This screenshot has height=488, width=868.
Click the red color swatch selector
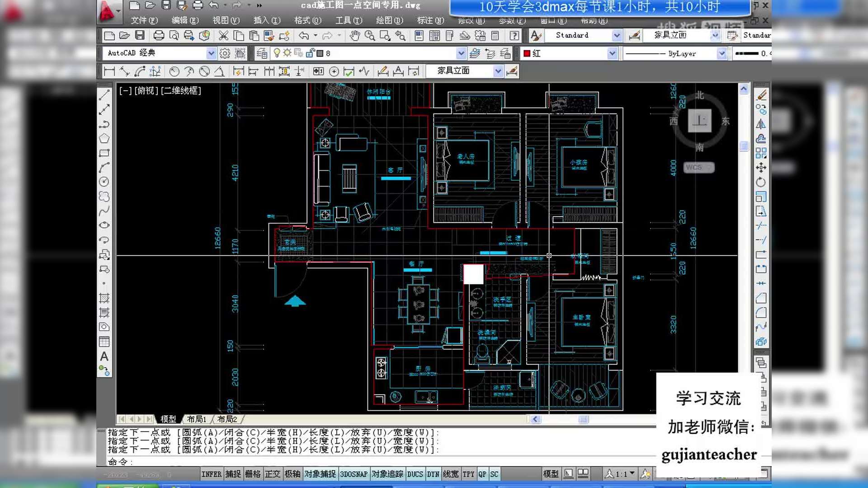point(527,53)
